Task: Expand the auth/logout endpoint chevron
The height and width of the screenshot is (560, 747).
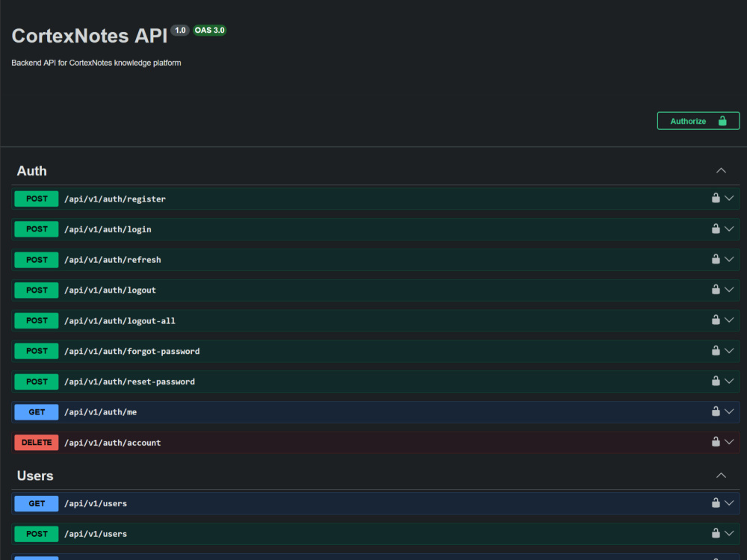Action: [x=729, y=290]
